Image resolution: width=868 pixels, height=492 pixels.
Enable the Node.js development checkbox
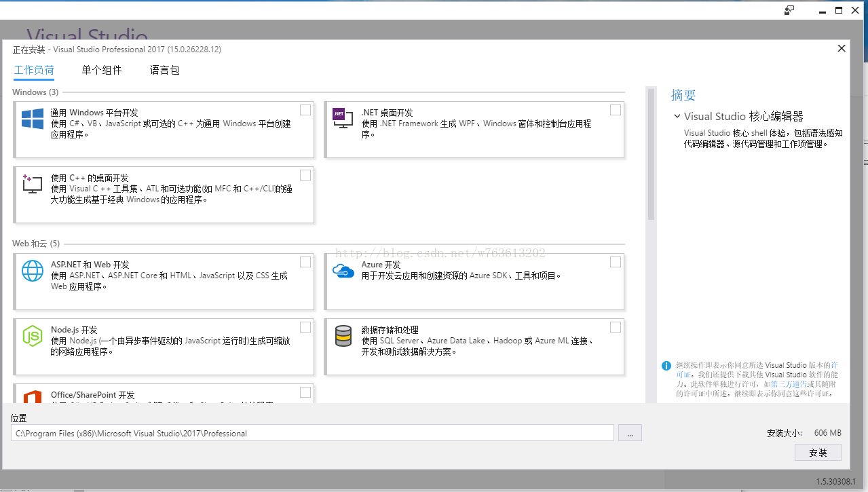coord(305,327)
